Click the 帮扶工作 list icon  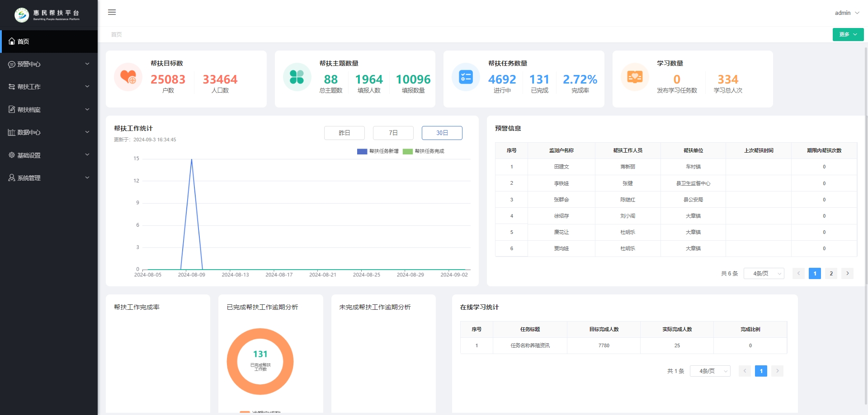12,87
